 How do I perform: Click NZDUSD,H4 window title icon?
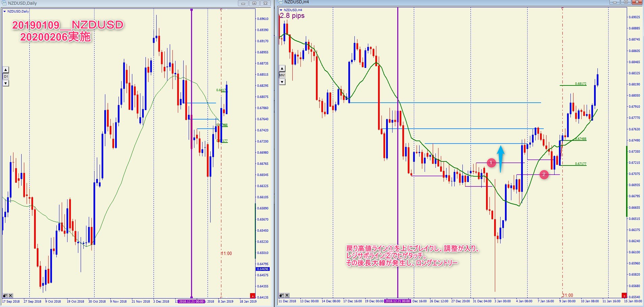coord(281,2)
